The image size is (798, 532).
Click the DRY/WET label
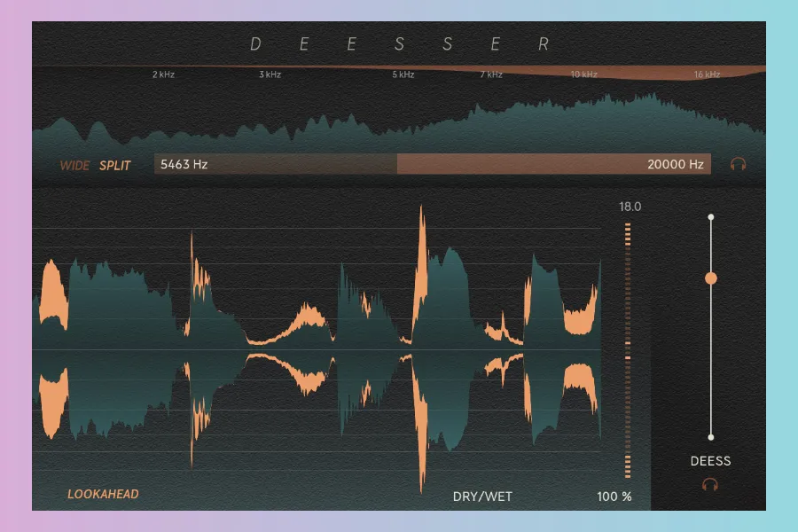[x=482, y=497]
